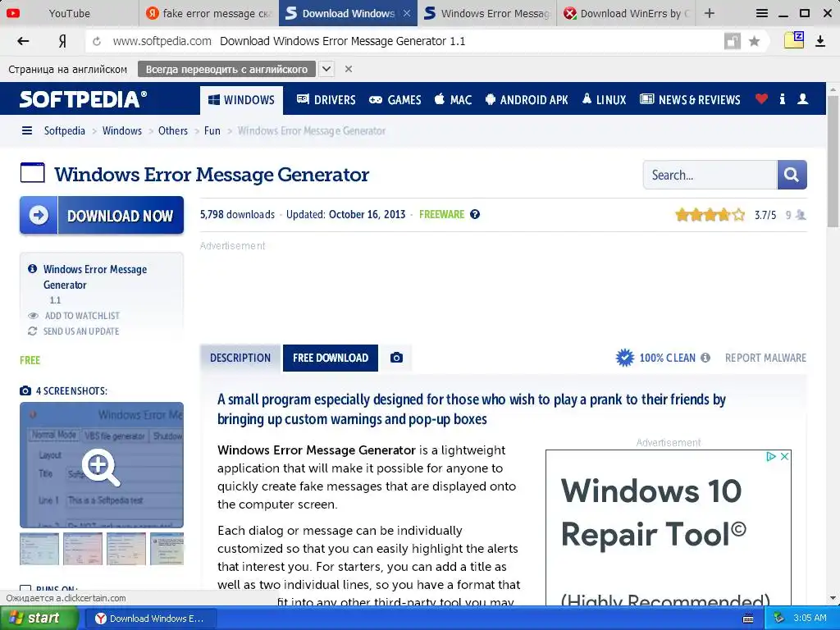Click the users icon beside rating count 9
The width and height of the screenshot is (840, 630).
801,215
